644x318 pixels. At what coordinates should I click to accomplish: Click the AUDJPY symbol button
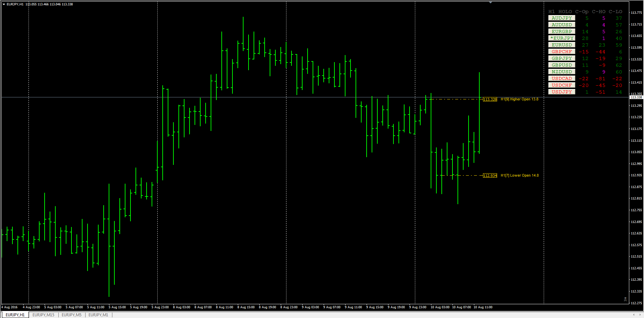point(562,18)
